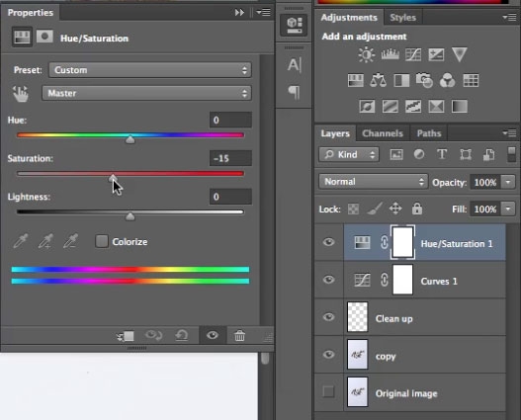The width and height of the screenshot is (521, 420).
Task: Click the Lightness slider handle
Action: 130,216
